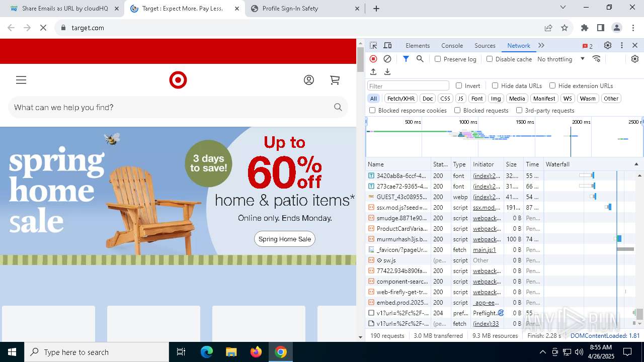Click the Spring Home Sale button
The height and width of the screenshot is (362, 644).
pyautogui.click(x=285, y=239)
